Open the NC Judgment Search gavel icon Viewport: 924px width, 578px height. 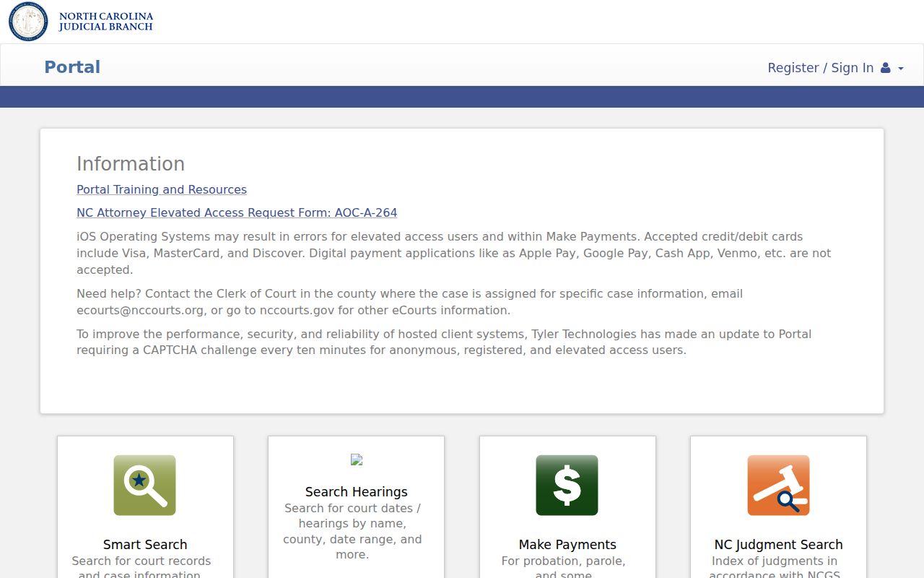778,485
